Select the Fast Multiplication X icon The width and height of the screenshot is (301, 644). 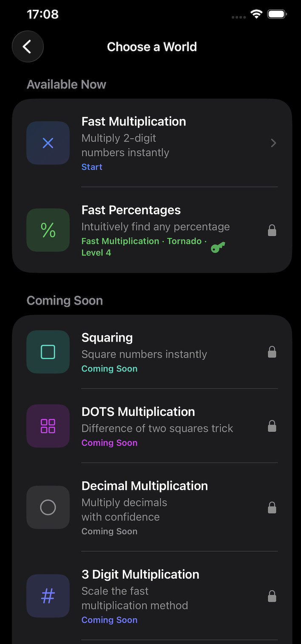[48, 143]
